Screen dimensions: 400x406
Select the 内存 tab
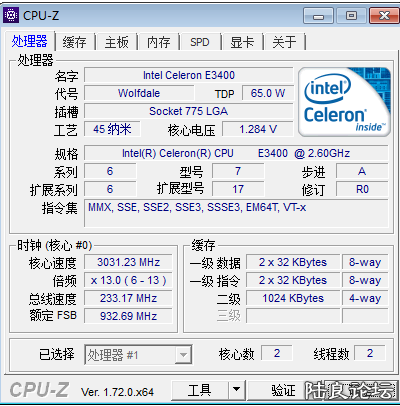159,42
